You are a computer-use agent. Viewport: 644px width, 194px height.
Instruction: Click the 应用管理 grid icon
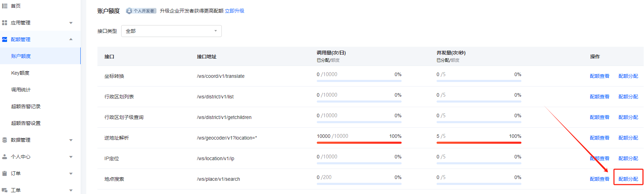5,23
